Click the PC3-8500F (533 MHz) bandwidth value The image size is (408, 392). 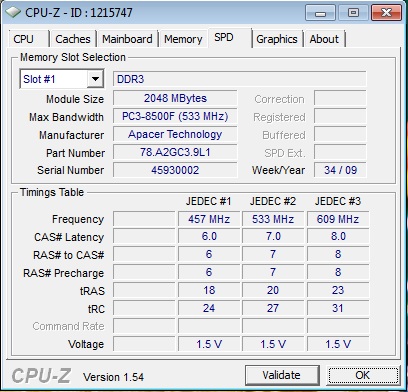(175, 116)
